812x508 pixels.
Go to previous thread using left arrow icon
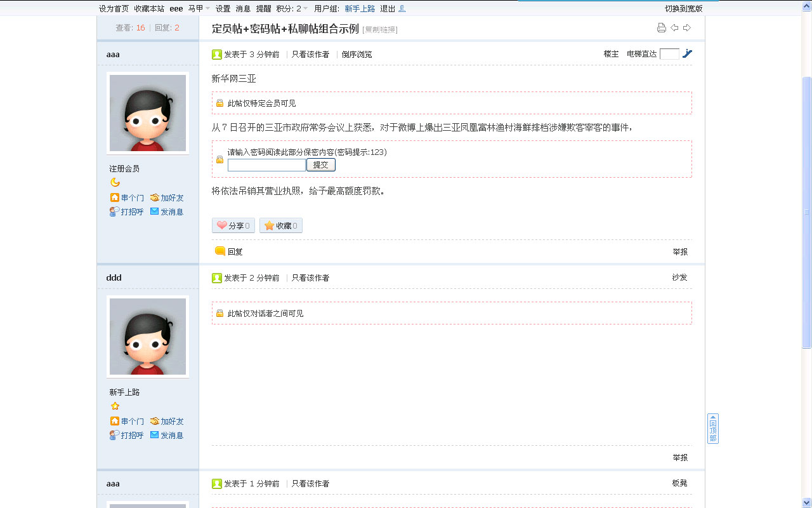tap(674, 27)
